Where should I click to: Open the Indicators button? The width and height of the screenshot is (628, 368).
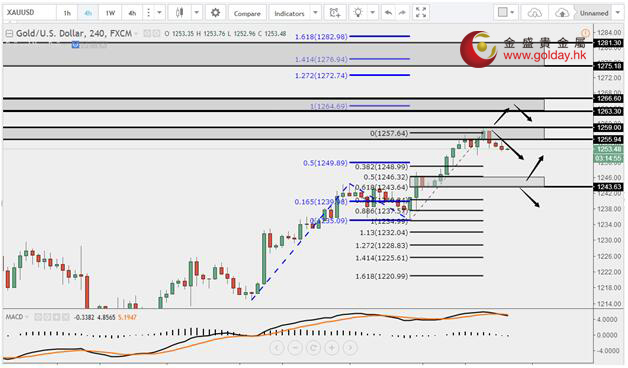tap(289, 13)
